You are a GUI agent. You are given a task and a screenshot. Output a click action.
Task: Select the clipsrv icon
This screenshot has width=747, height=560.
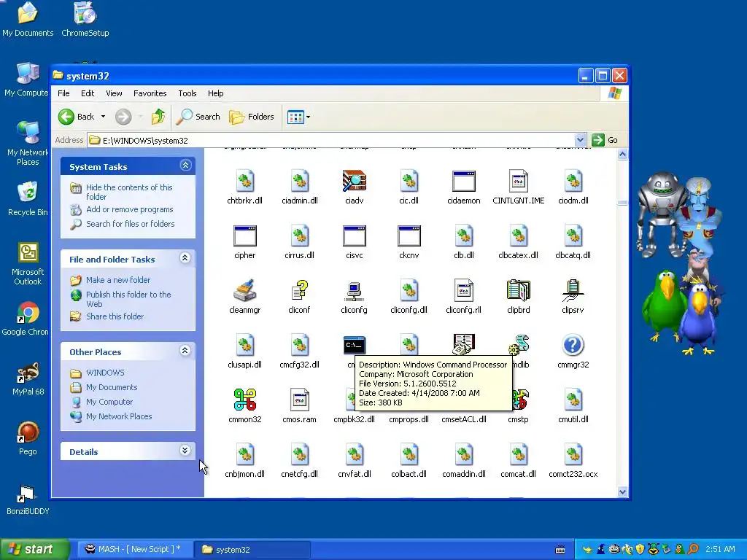573,290
